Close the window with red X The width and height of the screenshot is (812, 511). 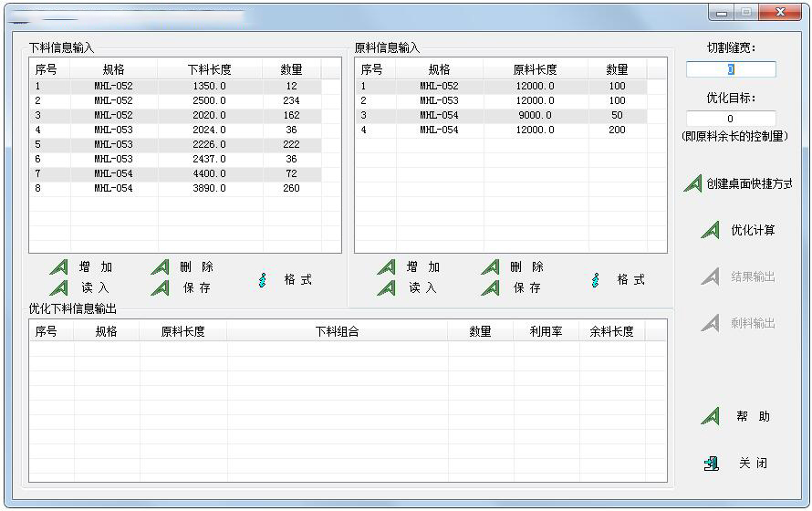pyautogui.click(x=780, y=13)
